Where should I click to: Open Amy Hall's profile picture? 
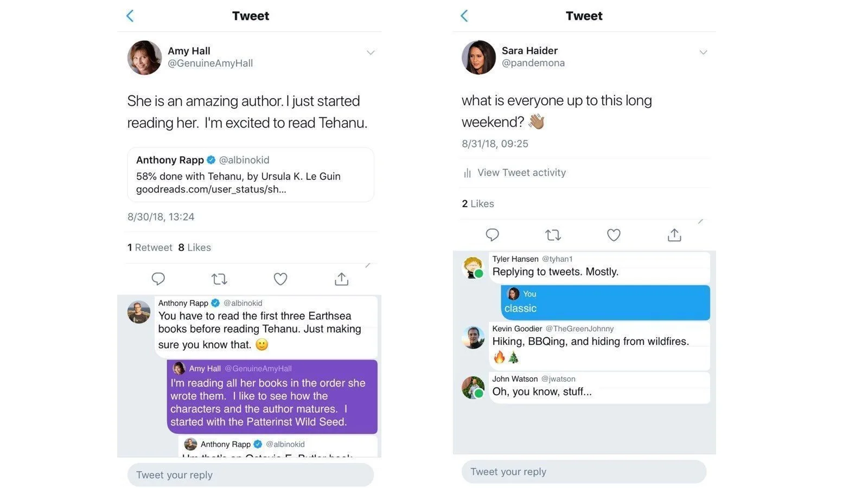[144, 57]
